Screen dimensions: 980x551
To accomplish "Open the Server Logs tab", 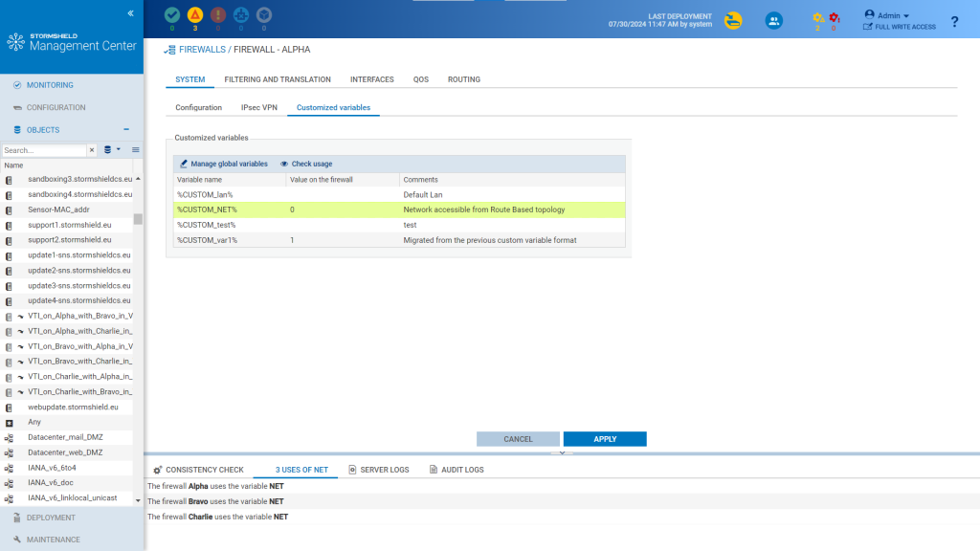I will click(379, 470).
